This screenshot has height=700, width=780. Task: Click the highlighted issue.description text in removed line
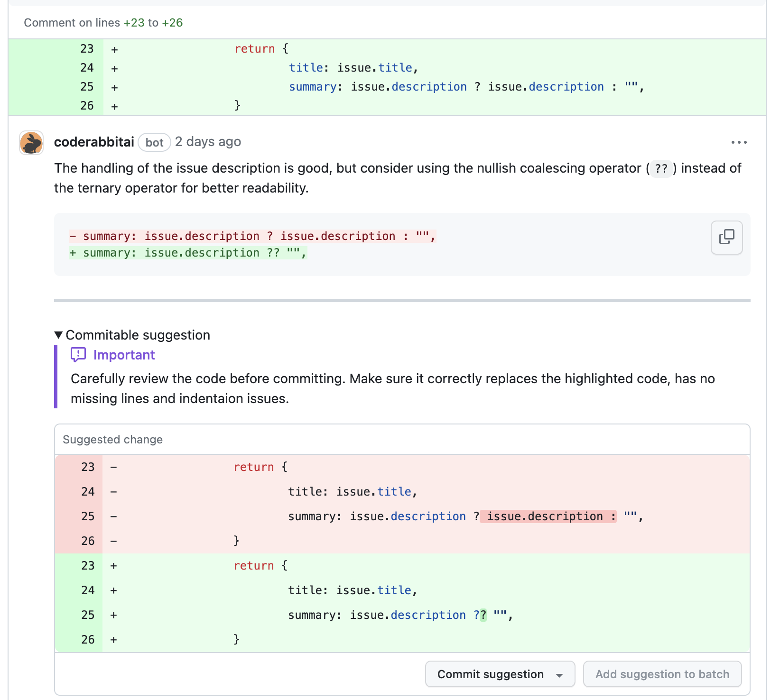[545, 516]
